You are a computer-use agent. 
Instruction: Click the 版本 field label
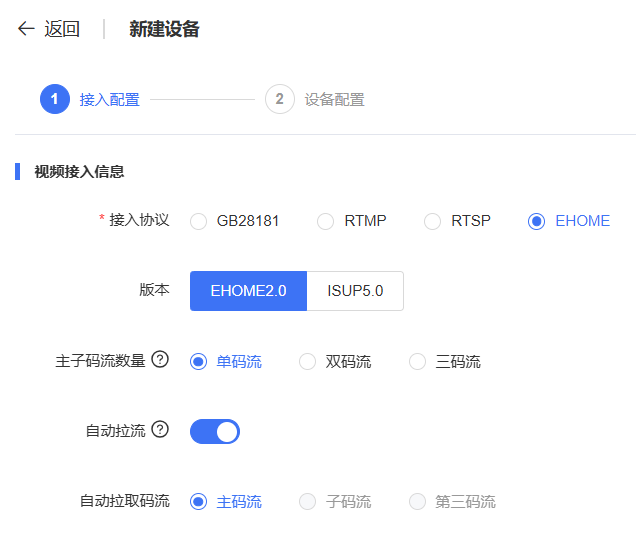point(154,290)
